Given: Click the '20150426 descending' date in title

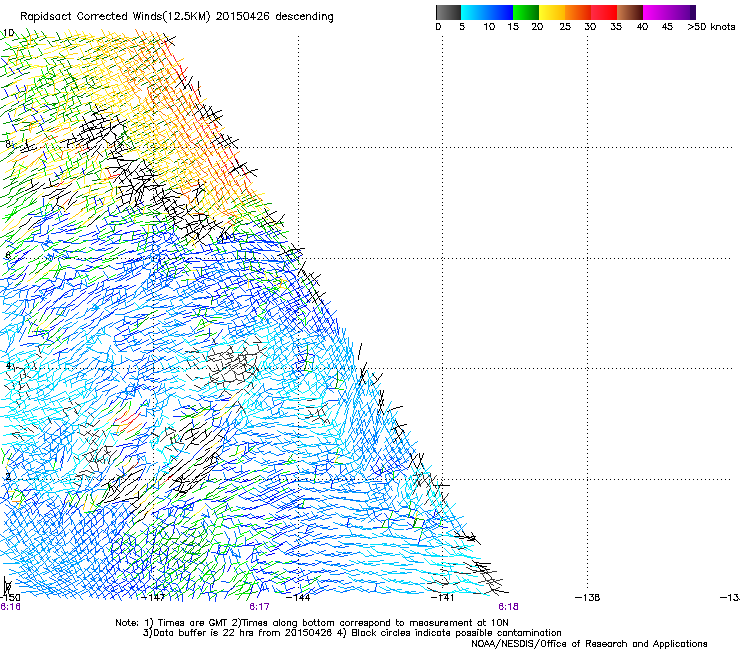Looking at the screenshot, I should tap(274, 17).
